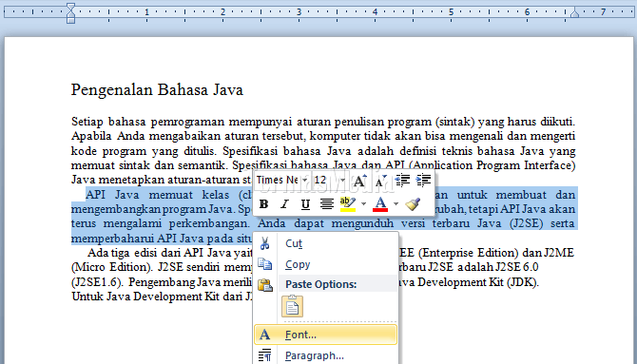Toggle Underline in the mini toolbar
637x364 pixels.
click(x=305, y=204)
